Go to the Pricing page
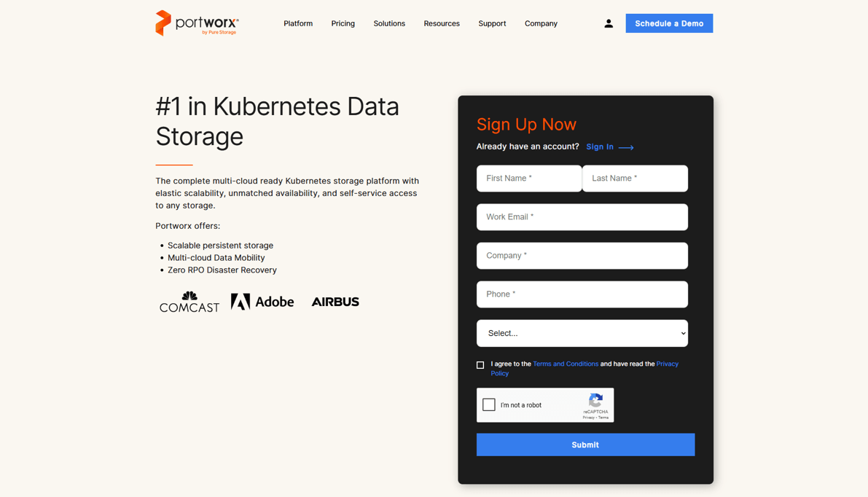The width and height of the screenshot is (868, 497). [x=343, y=24]
